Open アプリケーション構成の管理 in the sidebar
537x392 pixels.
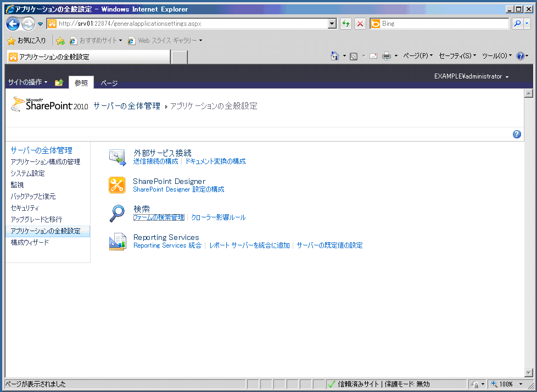click(x=45, y=162)
